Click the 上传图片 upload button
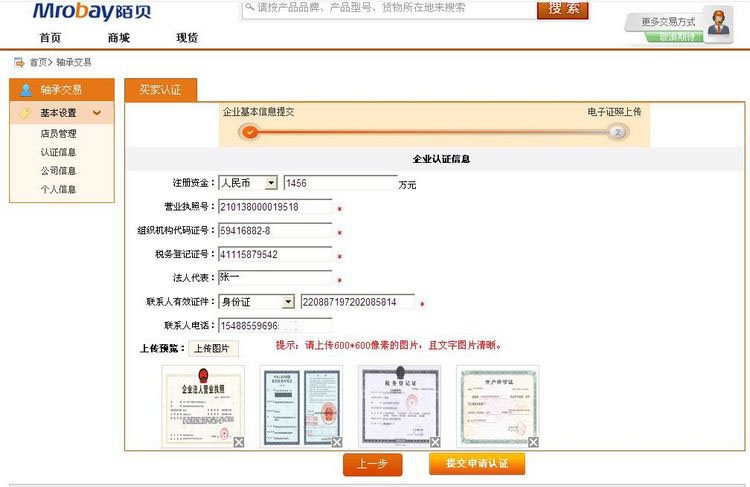 [x=210, y=349]
